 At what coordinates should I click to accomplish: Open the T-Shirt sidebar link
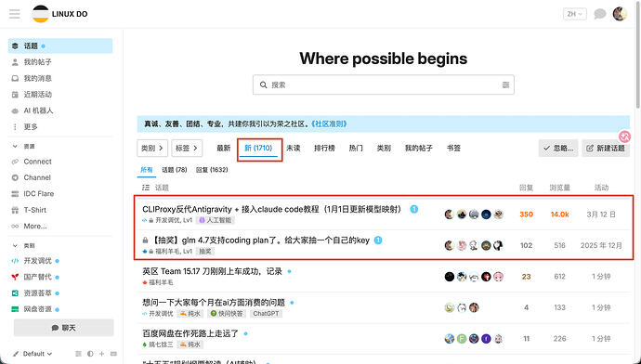click(x=60, y=210)
